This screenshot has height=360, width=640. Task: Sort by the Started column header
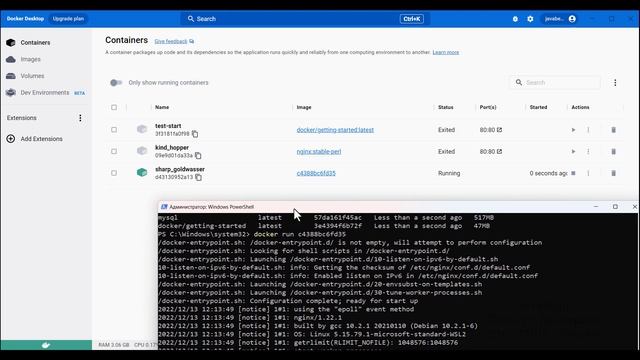tap(538, 107)
